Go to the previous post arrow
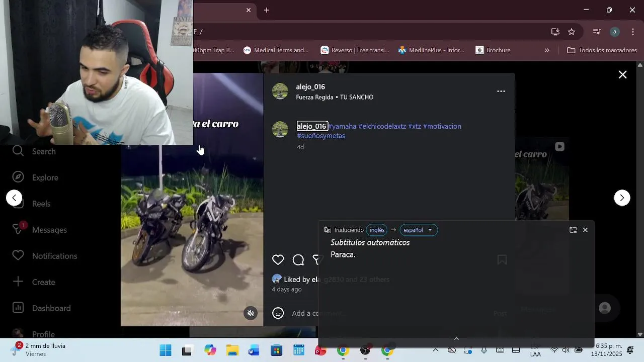 [14, 198]
